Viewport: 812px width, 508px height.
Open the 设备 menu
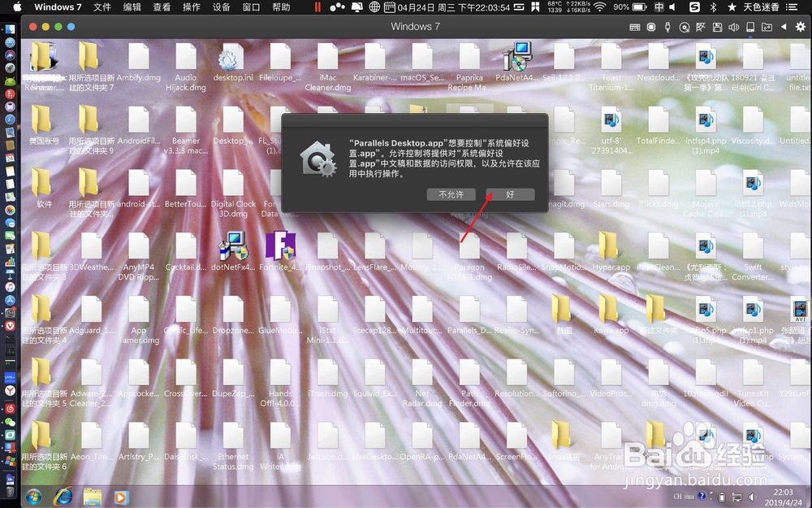221,7
